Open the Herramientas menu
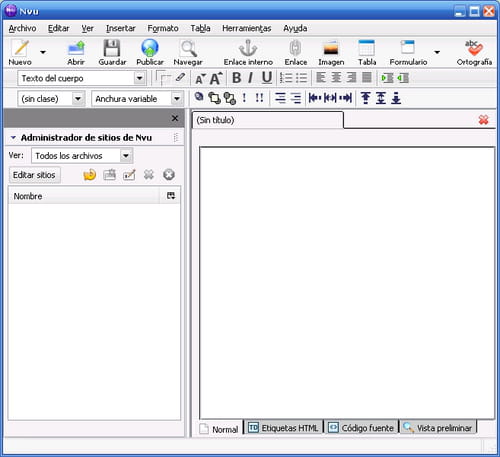Image resolution: width=500 pixels, height=457 pixels. click(247, 28)
